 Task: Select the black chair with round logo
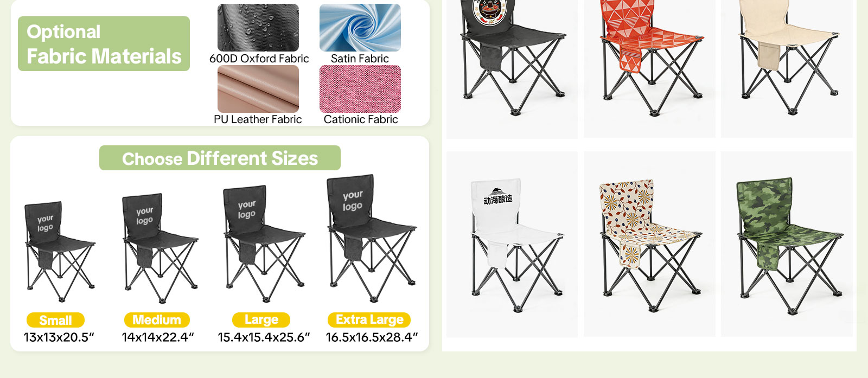[512, 69]
